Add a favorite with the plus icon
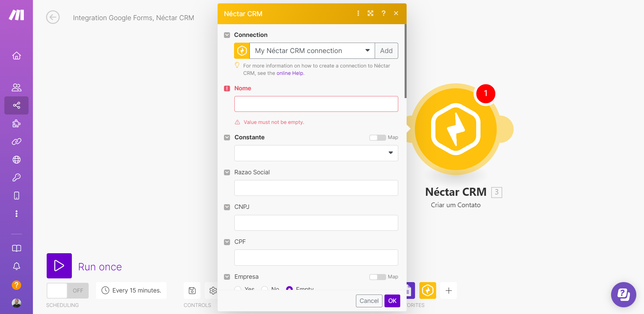The image size is (644, 314). click(449, 290)
